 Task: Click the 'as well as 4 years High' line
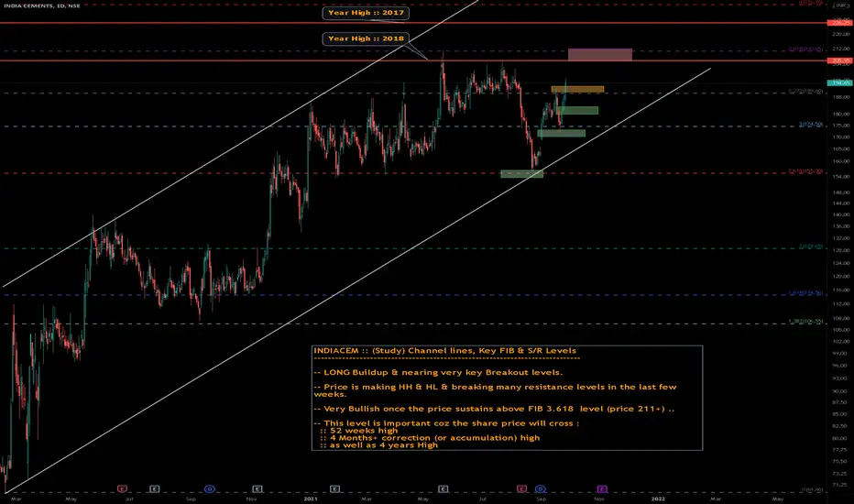coord(379,445)
